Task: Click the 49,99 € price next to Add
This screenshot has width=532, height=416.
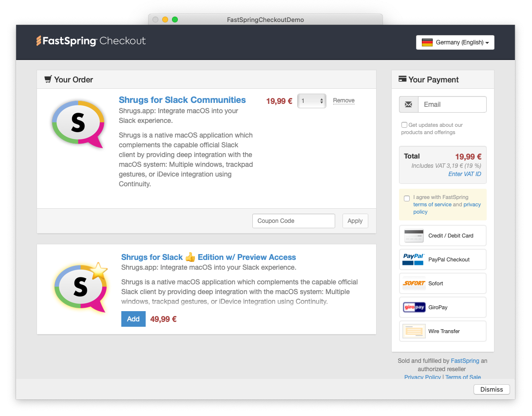Action: (x=163, y=319)
